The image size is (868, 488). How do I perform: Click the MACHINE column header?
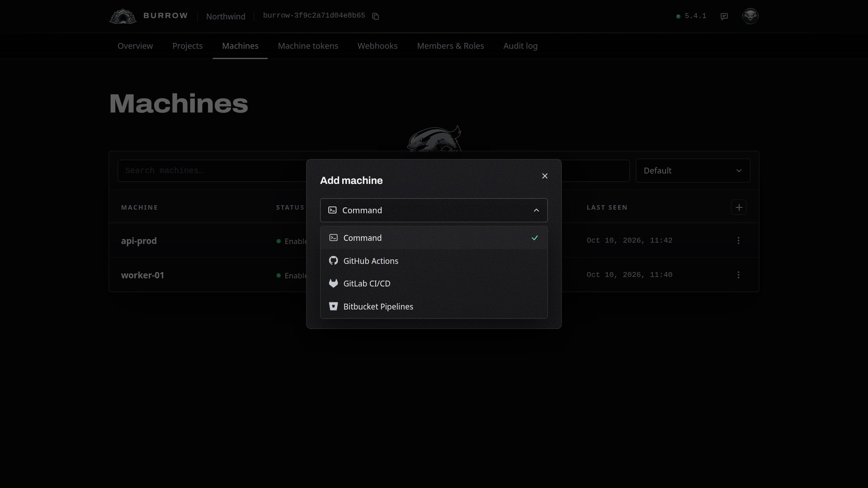coord(139,207)
